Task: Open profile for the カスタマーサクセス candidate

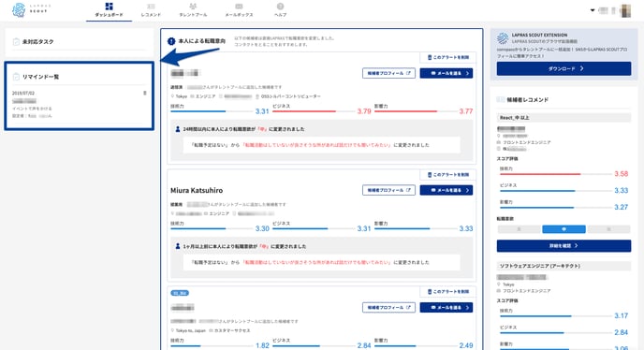Action: pyautogui.click(x=388, y=307)
